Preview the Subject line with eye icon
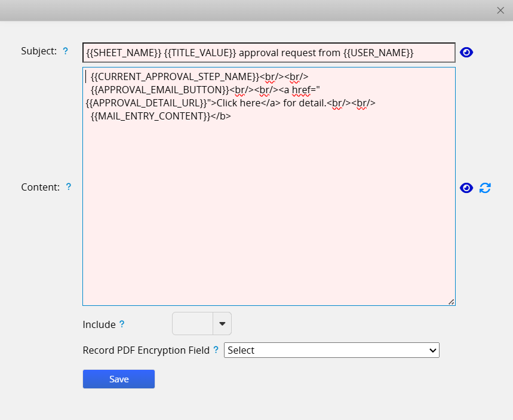Viewport: 513px width, 420px height. click(466, 53)
